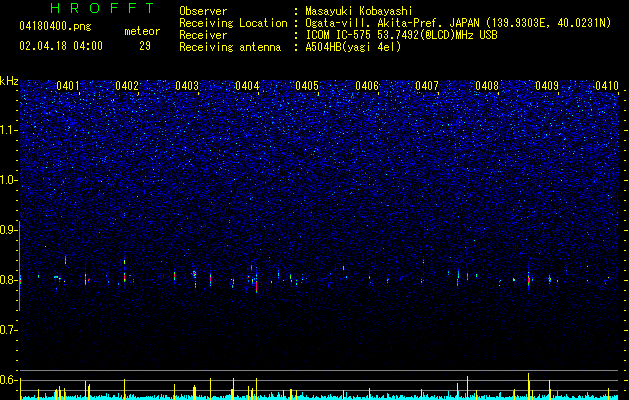Click the red meteor echo just after 0404
This screenshot has height=400, width=629.
256,286
